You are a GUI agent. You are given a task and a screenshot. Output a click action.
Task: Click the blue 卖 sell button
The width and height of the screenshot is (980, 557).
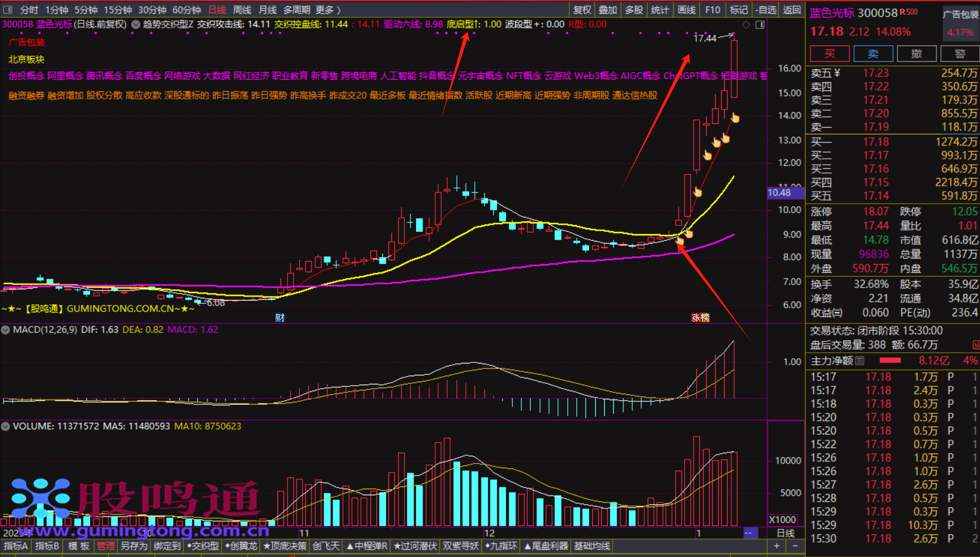point(873,53)
